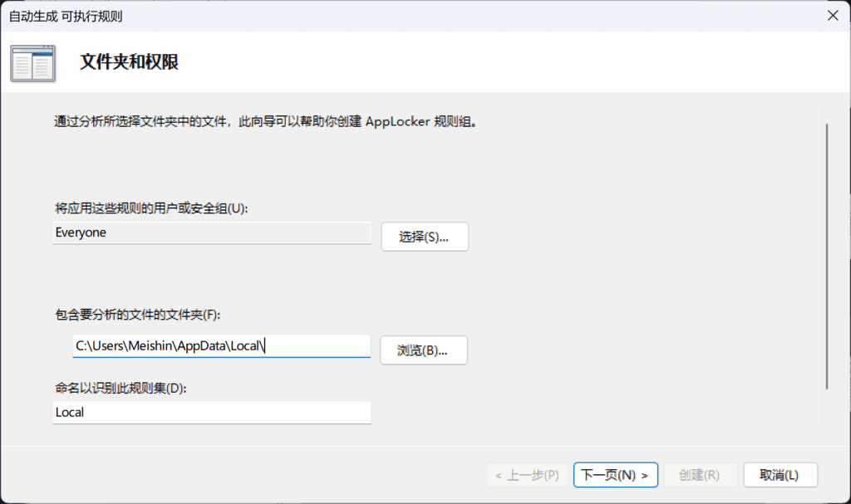The image size is (851, 504).
Task: Close the 自动生成 可执行规则 dialog
Action: [834, 15]
